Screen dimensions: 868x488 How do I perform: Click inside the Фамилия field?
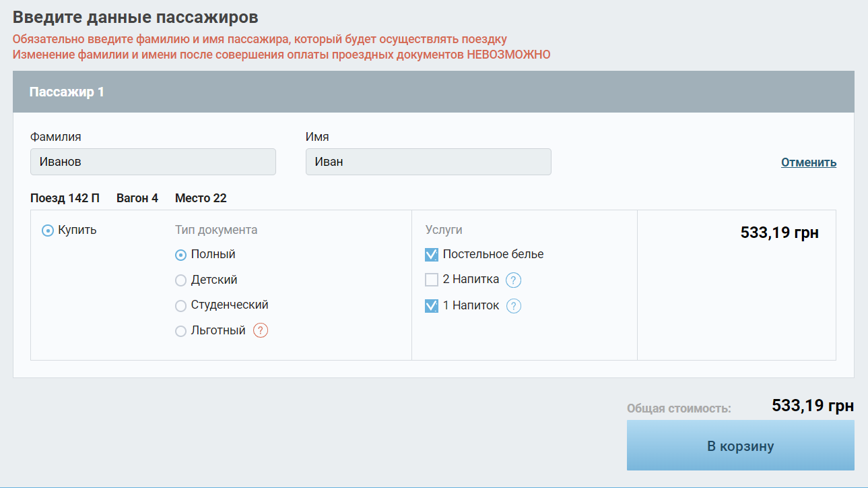[x=152, y=161]
